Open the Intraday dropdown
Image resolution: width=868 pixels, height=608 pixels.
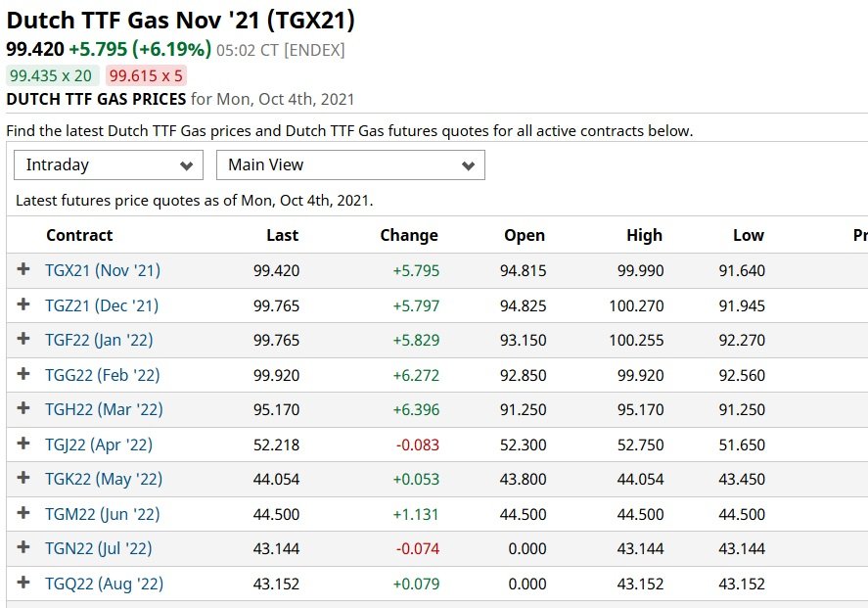(x=109, y=165)
